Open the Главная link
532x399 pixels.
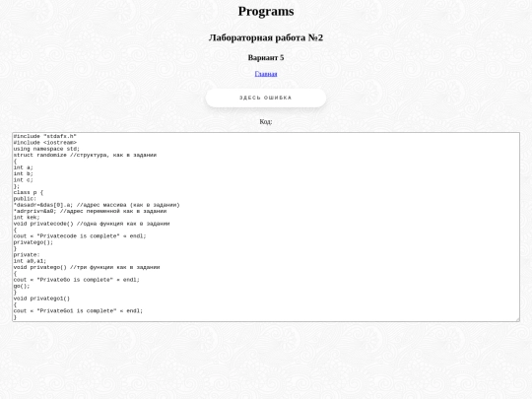pyautogui.click(x=266, y=74)
